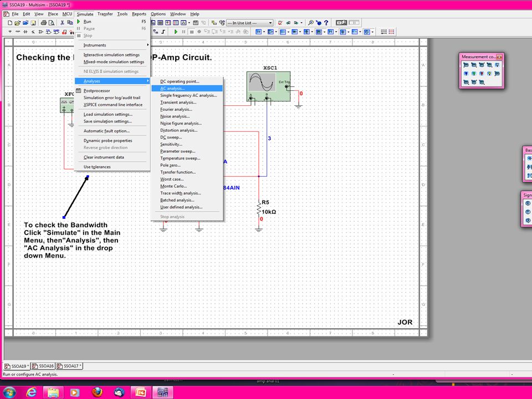Screen dimensions: 532x399
Task: Click the globe education website icon
Action: 318,23
